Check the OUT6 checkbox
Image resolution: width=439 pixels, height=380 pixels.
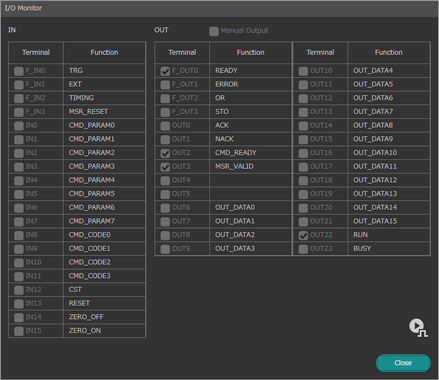click(165, 208)
